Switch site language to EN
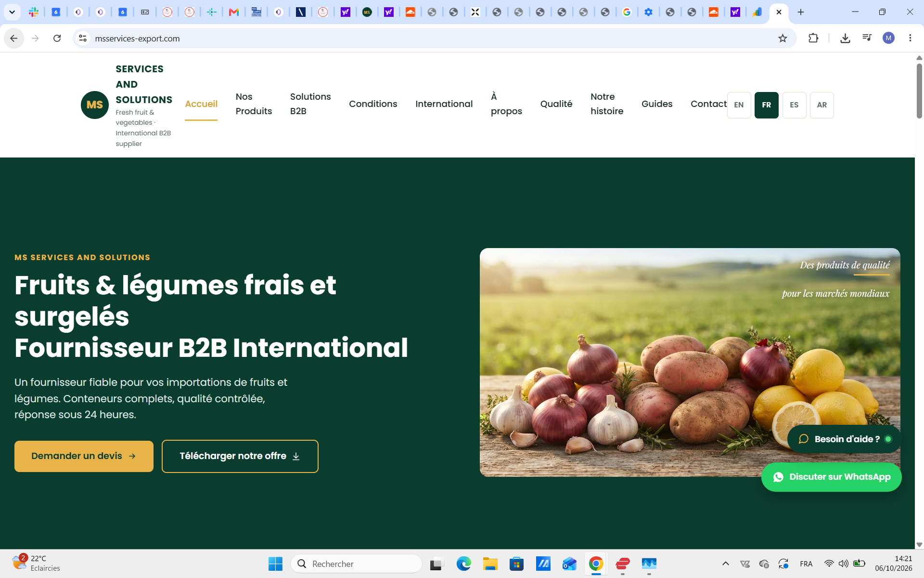This screenshot has width=924, height=578. click(x=739, y=105)
